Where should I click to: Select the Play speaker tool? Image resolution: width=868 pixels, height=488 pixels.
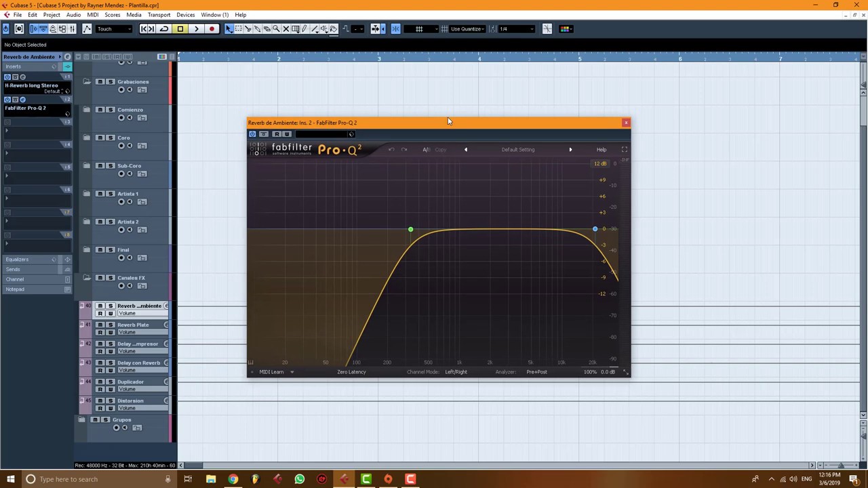(x=324, y=28)
